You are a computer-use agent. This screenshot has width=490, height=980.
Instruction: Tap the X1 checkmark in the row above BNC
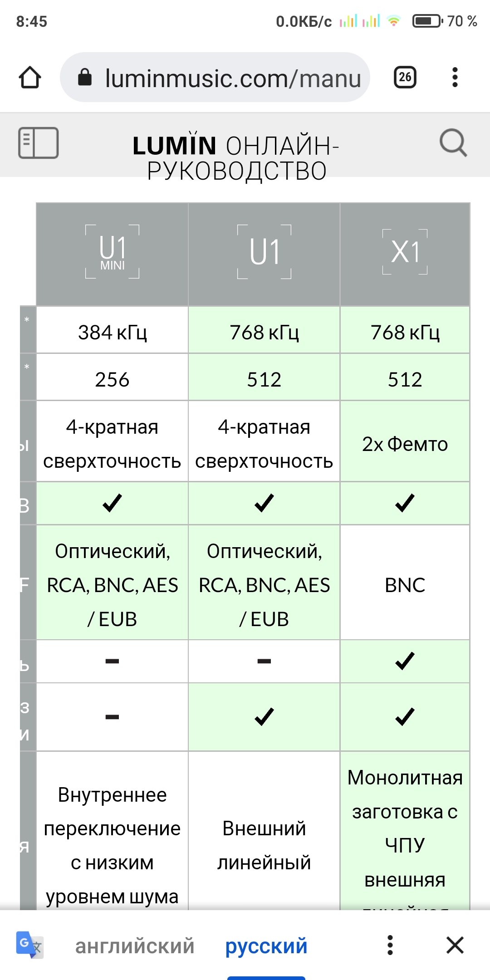point(405,503)
